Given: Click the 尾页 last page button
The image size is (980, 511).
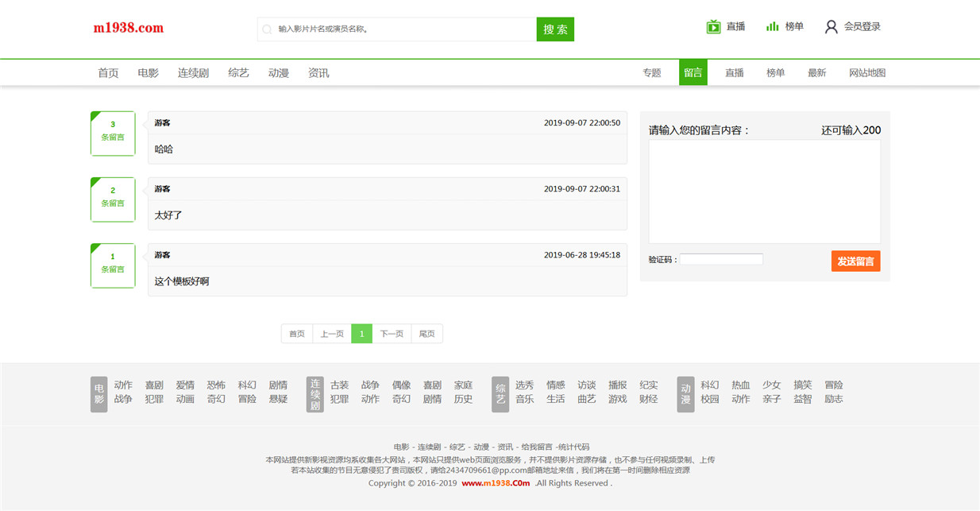Looking at the screenshot, I should point(427,334).
